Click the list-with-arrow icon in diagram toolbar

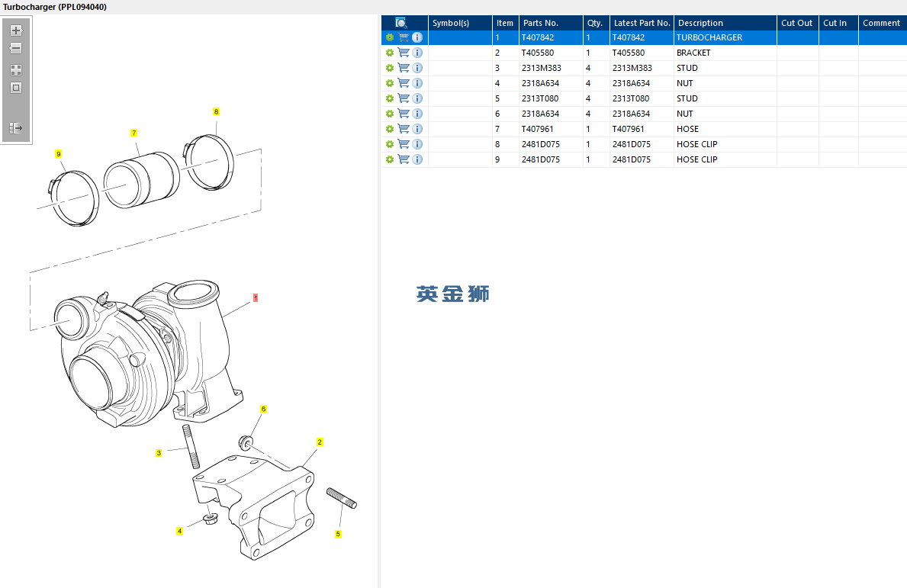(16, 128)
